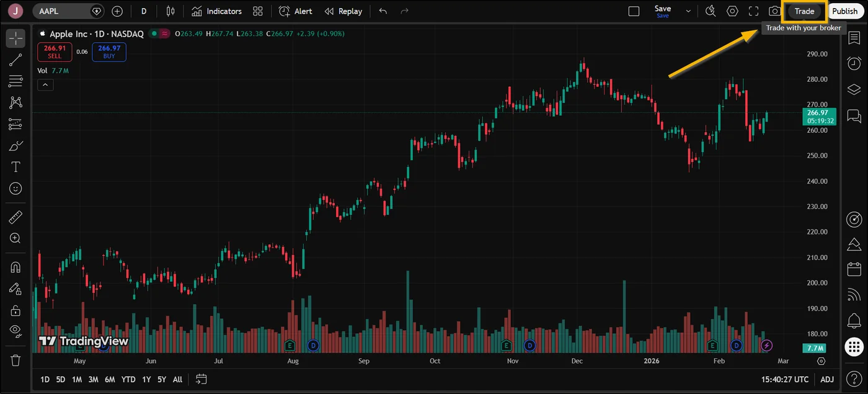Select the YTD date range
Image resolution: width=868 pixels, height=394 pixels.
tap(128, 379)
